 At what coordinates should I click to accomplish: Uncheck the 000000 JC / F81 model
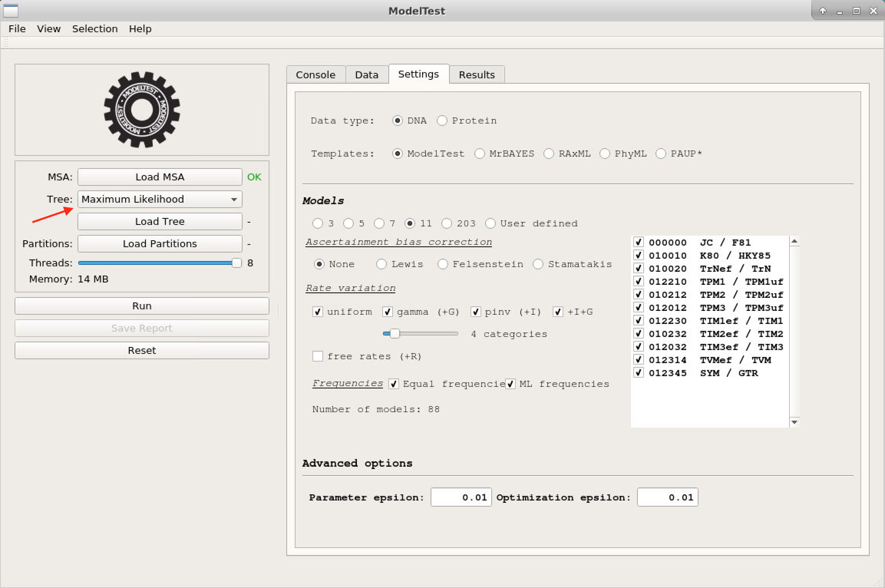639,242
